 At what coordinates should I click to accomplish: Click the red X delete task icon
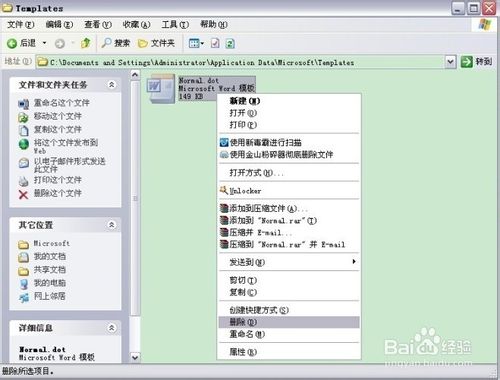coord(23,194)
